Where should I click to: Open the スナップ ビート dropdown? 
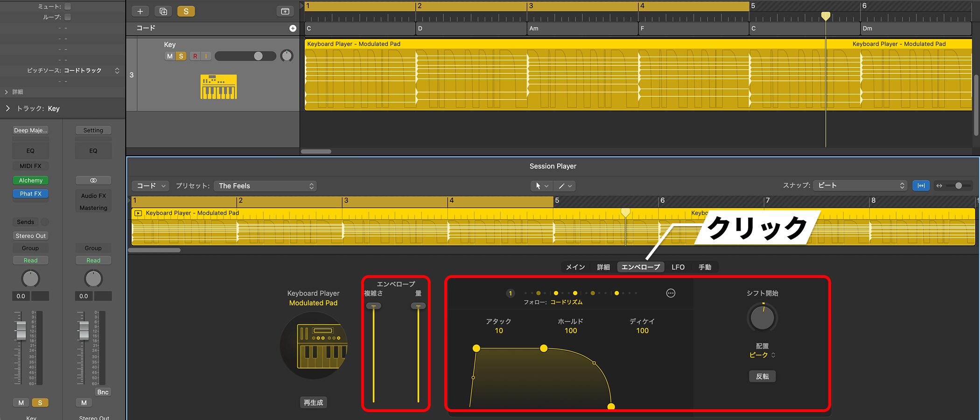click(x=860, y=185)
